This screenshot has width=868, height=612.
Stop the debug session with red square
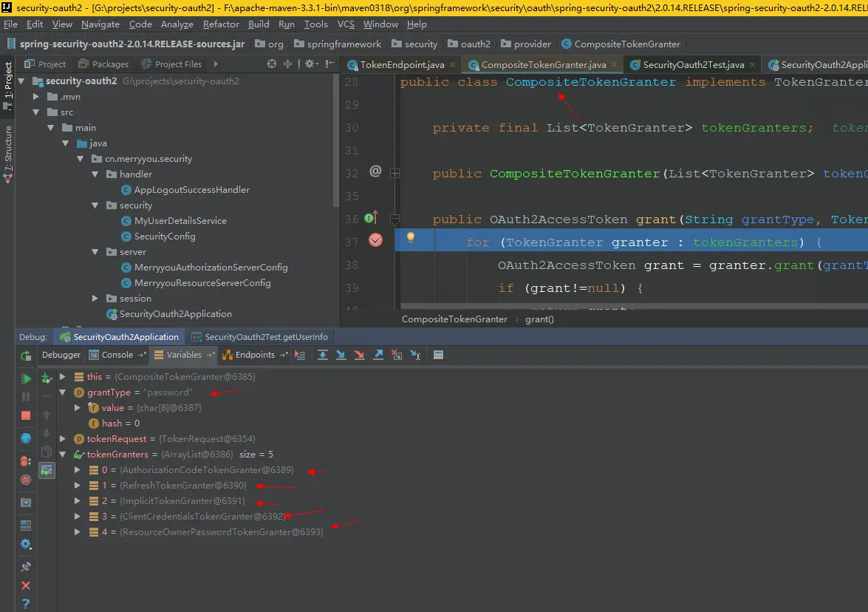pyautogui.click(x=26, y=415)
